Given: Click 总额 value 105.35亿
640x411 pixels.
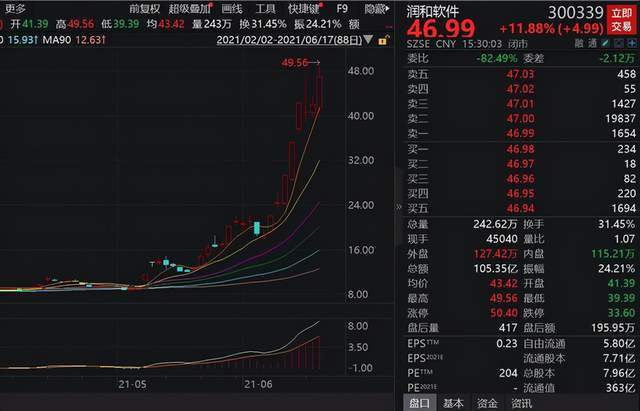Looking at the screenshot, I should click(495, 269).
